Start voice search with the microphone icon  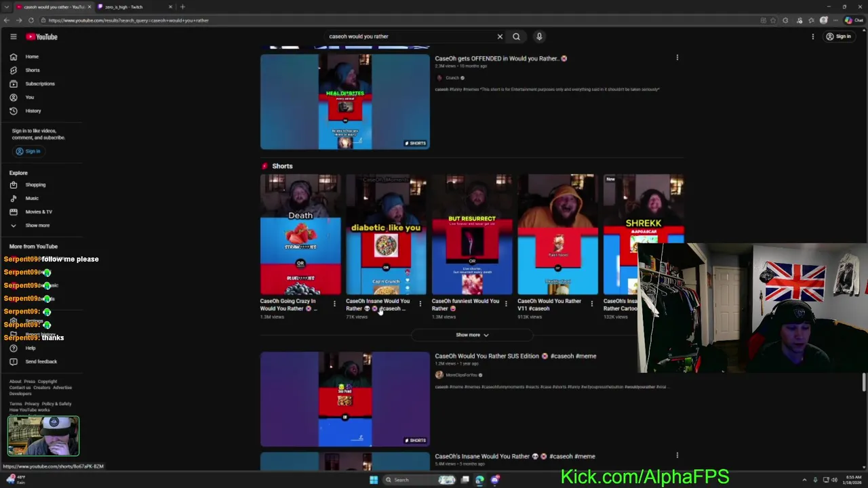(539, 37)
